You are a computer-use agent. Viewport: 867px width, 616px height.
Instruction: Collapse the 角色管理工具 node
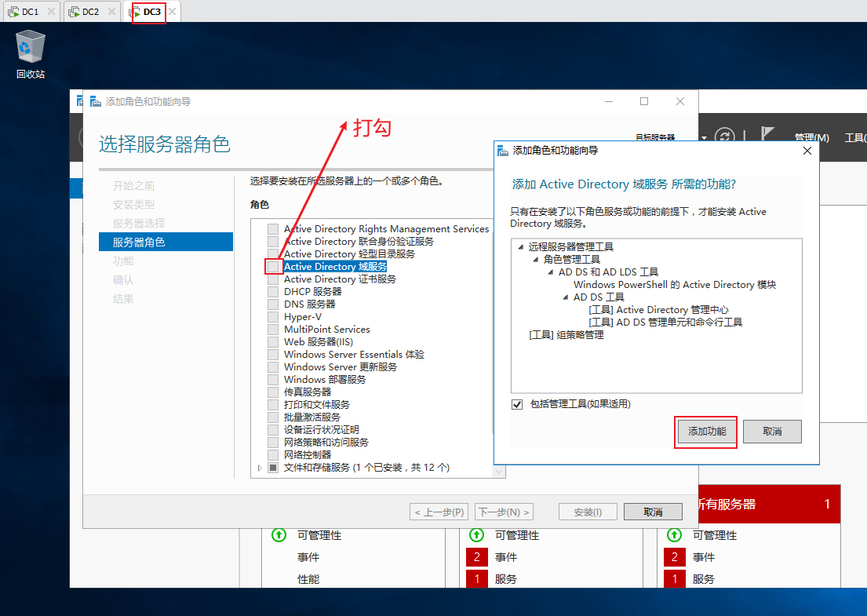pyautogui.click(x=535, y=259)
